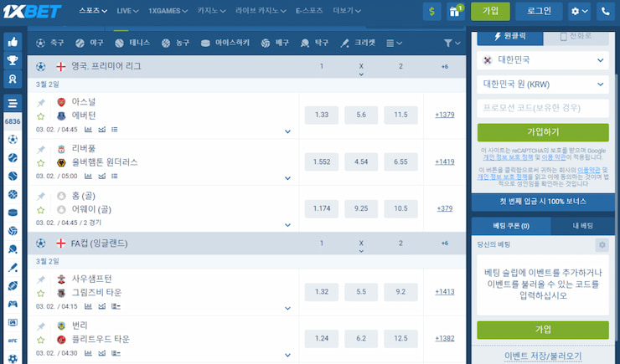Expand the 아스널 match markets chevron
This screenshot has height=364, width=620.
pos(287,131)
